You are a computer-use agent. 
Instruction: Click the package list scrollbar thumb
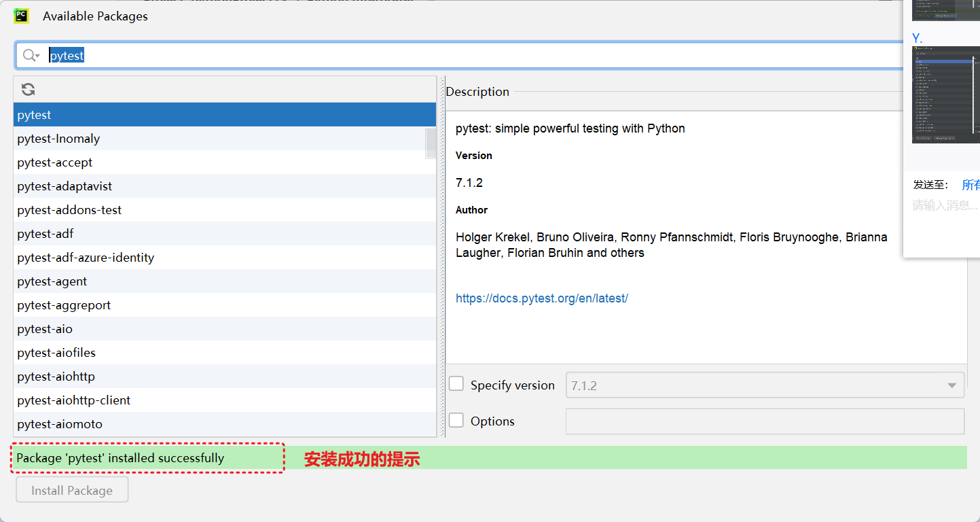coord(431,143)
